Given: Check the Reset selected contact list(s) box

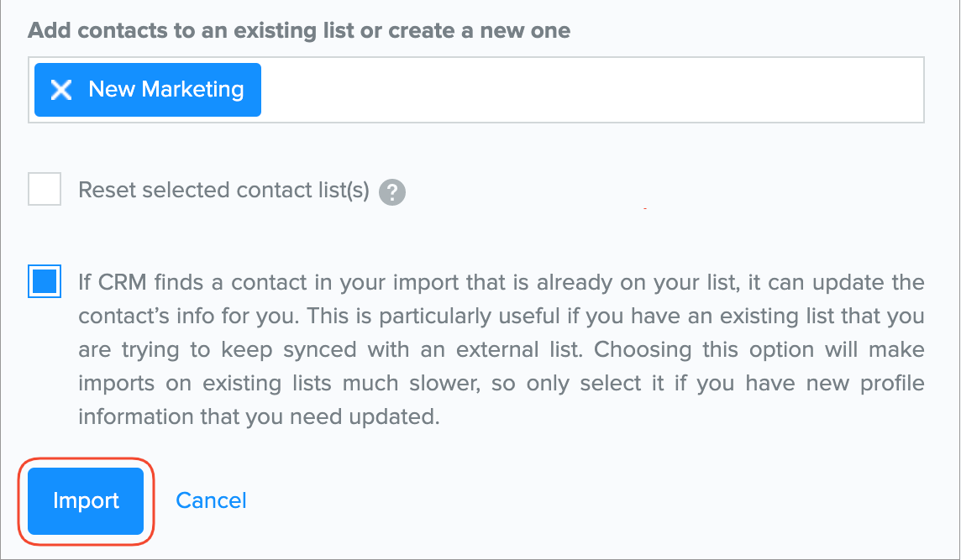Looking at the screenshot, I should (45, 190).
